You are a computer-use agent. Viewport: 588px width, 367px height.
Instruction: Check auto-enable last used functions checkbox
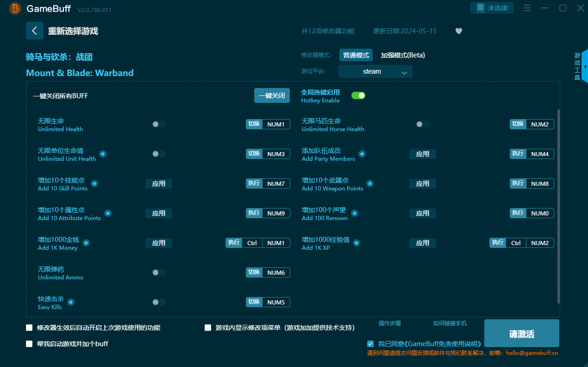[x=29, y=328]
